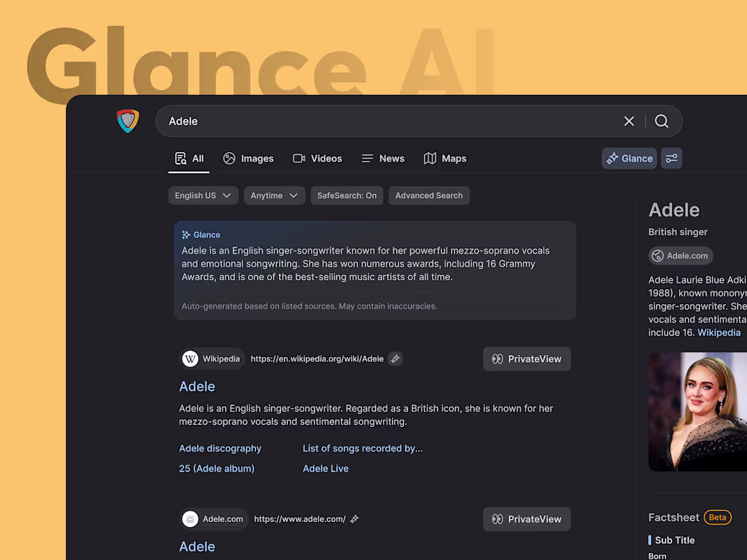Open search settings via the sliders icon

point(672,158)
